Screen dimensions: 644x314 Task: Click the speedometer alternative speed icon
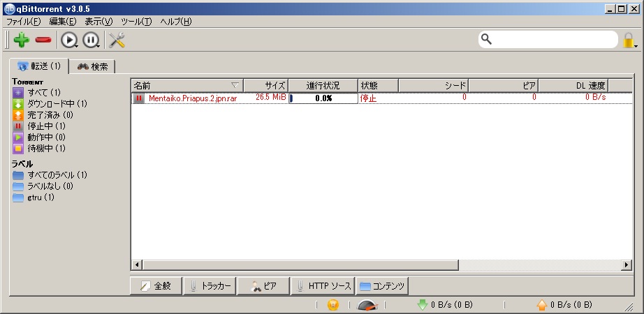point(367,305)
